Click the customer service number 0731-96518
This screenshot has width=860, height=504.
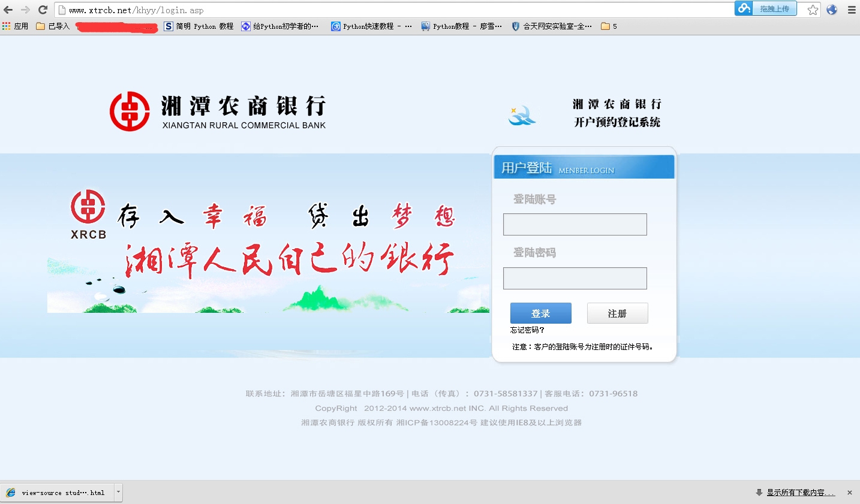point(613,394)
